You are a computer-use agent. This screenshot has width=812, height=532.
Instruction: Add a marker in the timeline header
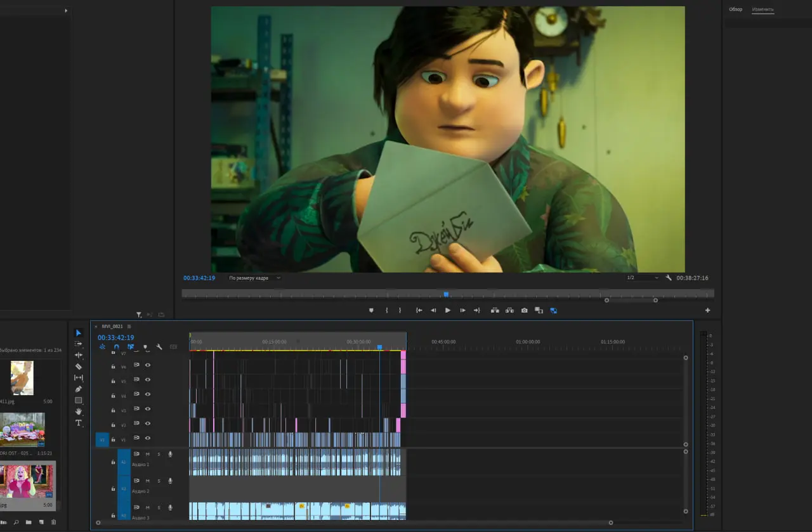pos(145,347)
